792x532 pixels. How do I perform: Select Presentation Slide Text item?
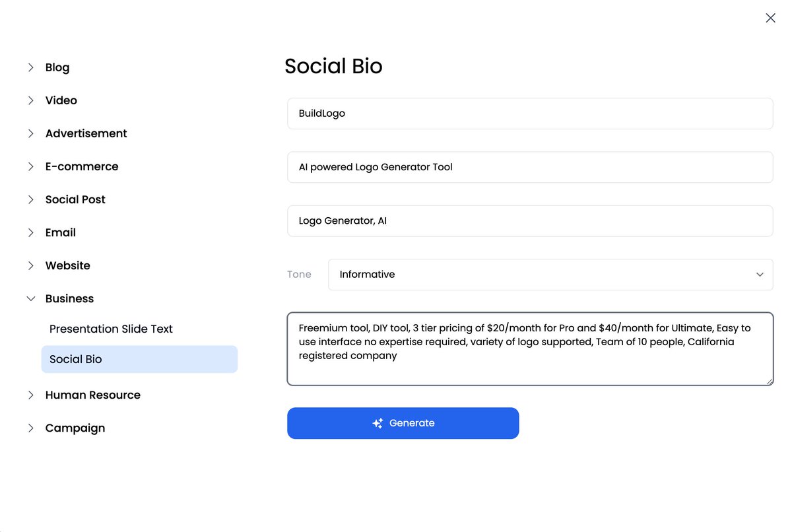111,329
